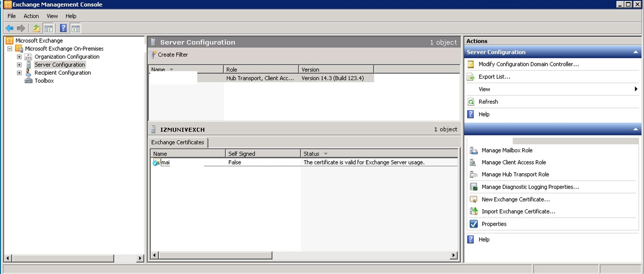Click the Back arrow toolbar icon
This screenshot has width=644, height=274.
(9, 28)
